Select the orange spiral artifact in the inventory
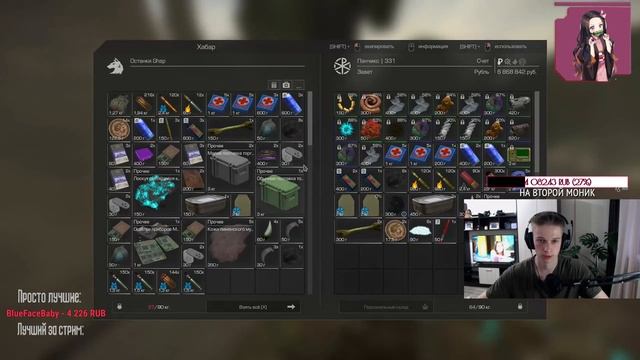 [x=371, y=104]
